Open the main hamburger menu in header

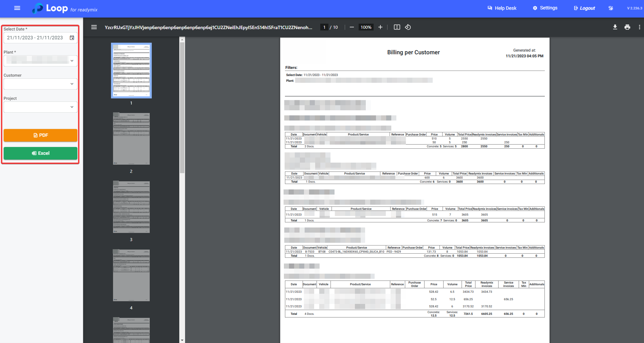click(17, 8)
